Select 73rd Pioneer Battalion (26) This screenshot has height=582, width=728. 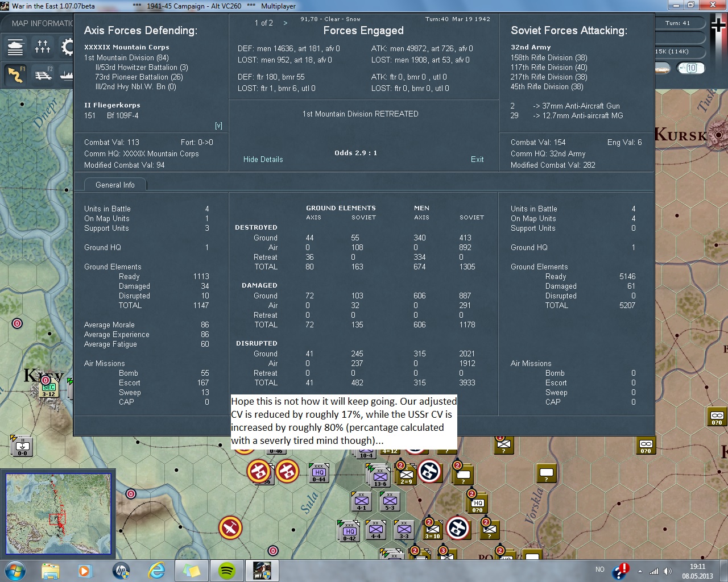click(x=139, y=77)
